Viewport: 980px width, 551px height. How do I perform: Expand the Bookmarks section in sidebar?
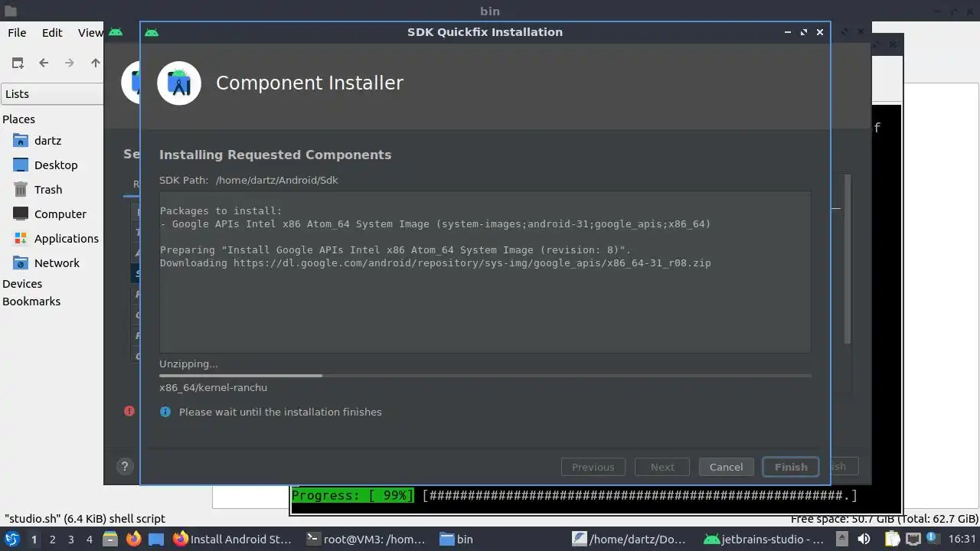pyautogui.click(x=31, y=302)
